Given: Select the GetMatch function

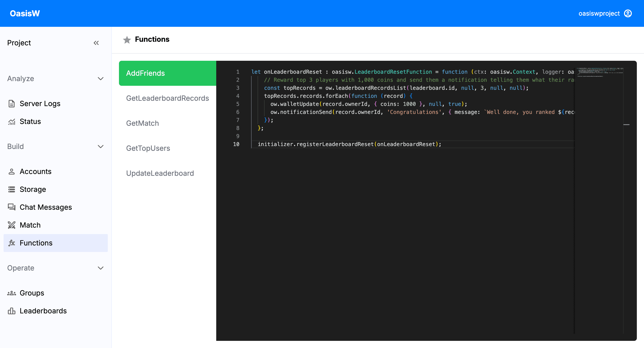Looking at the screenshot, I should click(167, 123).
